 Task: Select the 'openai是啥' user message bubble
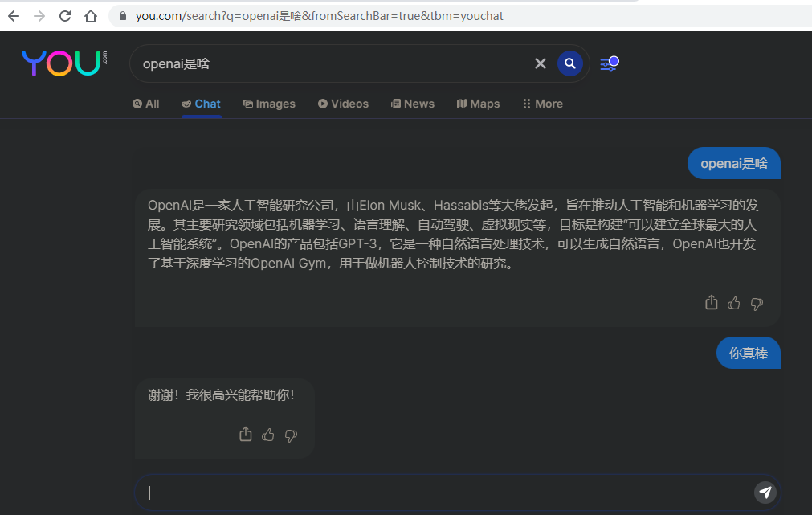[734, 164]
